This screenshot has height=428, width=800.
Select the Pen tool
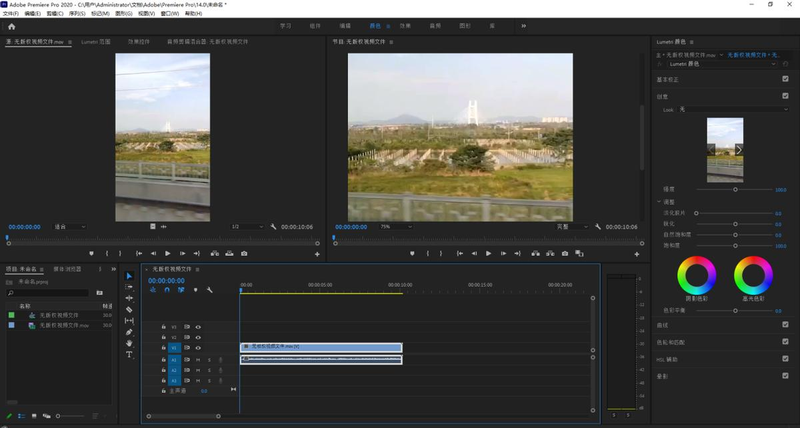coord(129,332)
